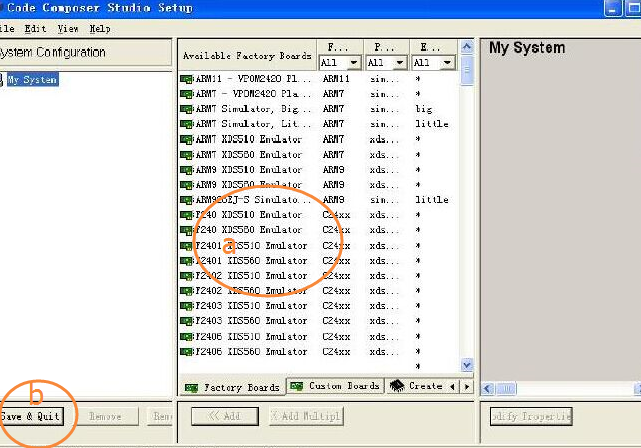Click board icon of F240 XDS560 Emulator

[186, 230]
